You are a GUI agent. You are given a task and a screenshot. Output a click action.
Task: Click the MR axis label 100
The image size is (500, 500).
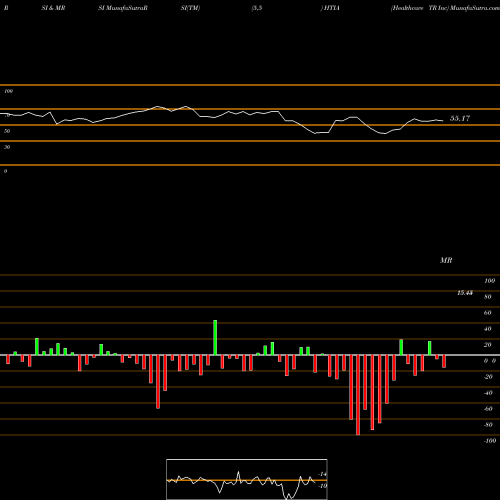(x=489, y=281)
